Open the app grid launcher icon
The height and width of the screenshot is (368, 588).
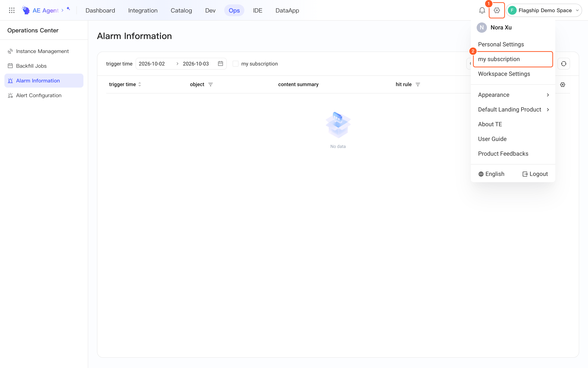point(12,10)
